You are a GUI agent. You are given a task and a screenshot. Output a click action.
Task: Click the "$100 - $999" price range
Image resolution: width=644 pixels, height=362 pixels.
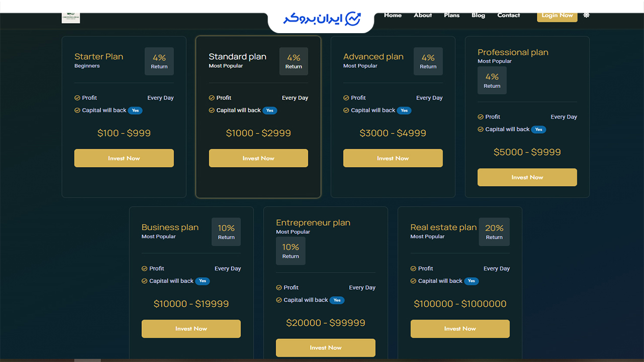[x=124, y=133]
